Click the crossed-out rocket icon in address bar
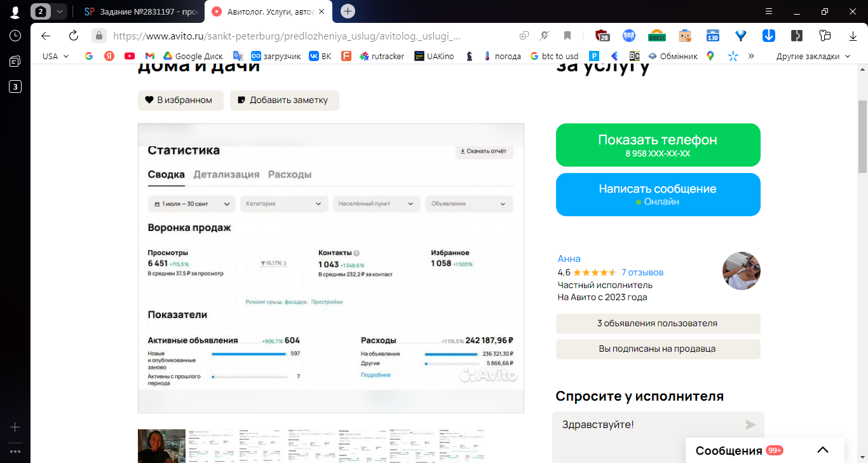This screenshot has height=463, width=868. (x=545, y=36)
